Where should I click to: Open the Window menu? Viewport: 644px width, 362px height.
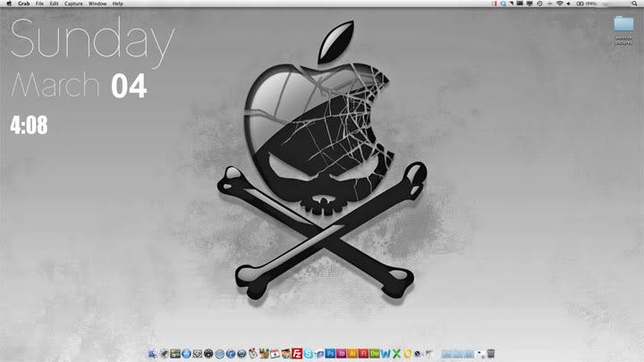(x=97, y=4)
